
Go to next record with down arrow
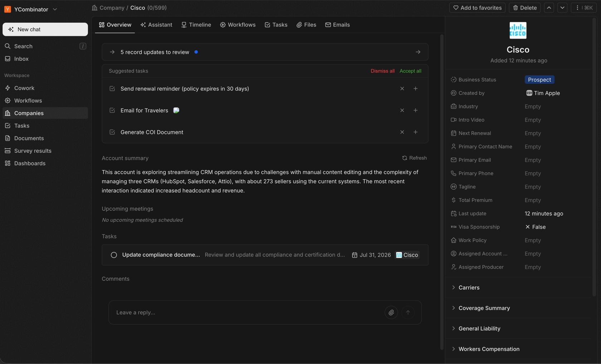tap(562, 8)
